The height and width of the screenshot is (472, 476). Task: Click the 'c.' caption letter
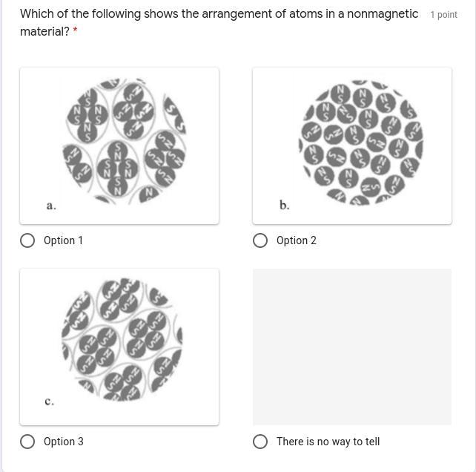[50, 401]
